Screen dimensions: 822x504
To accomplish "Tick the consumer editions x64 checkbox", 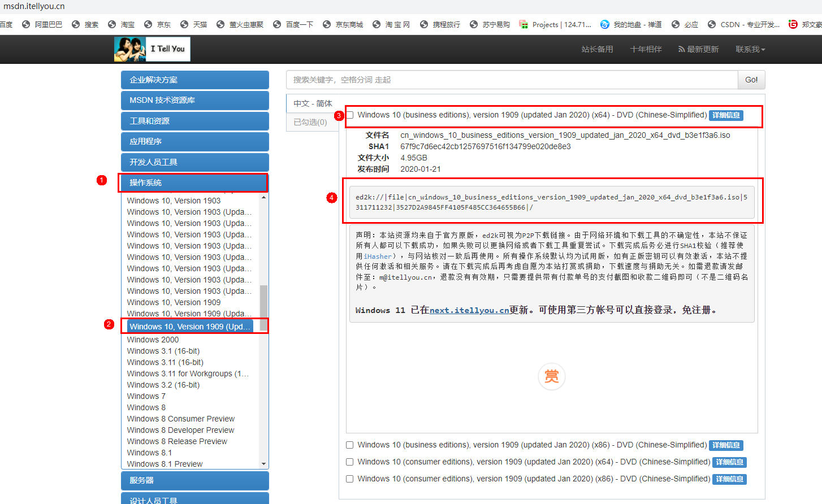I will tap(350, 462).
